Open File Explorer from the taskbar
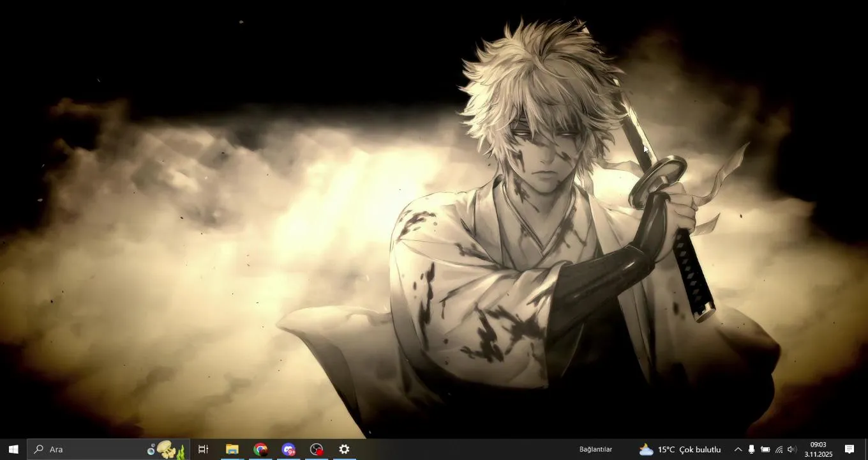The width and height of the screenshot is (868, 460). pyautogui.click(x=232, y=449)
